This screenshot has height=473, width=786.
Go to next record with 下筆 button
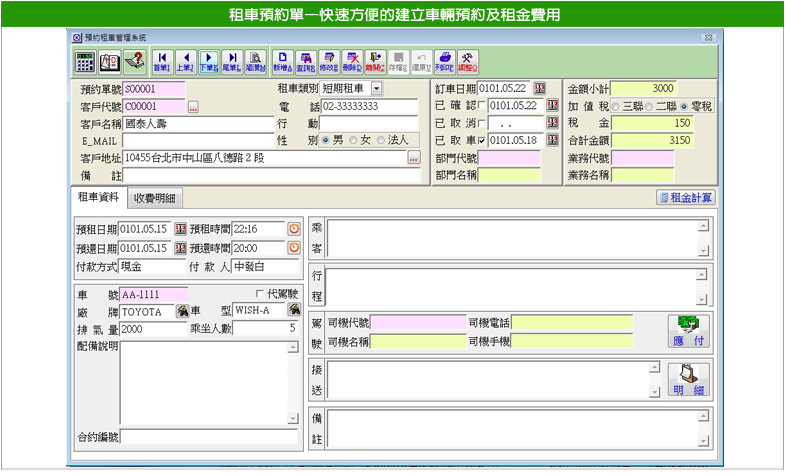click(x=209, y=60)
